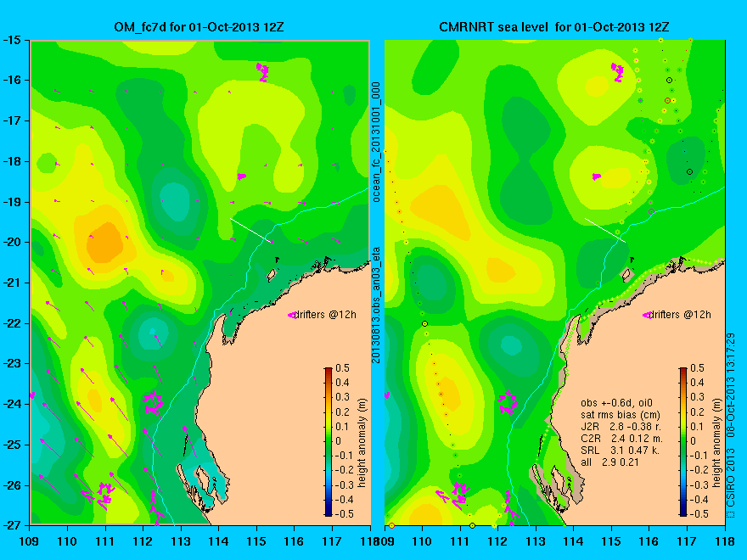This screenshot has width=747, height=560.
Task: Click the '-24' latitude axis label
Action: (12, 404)
